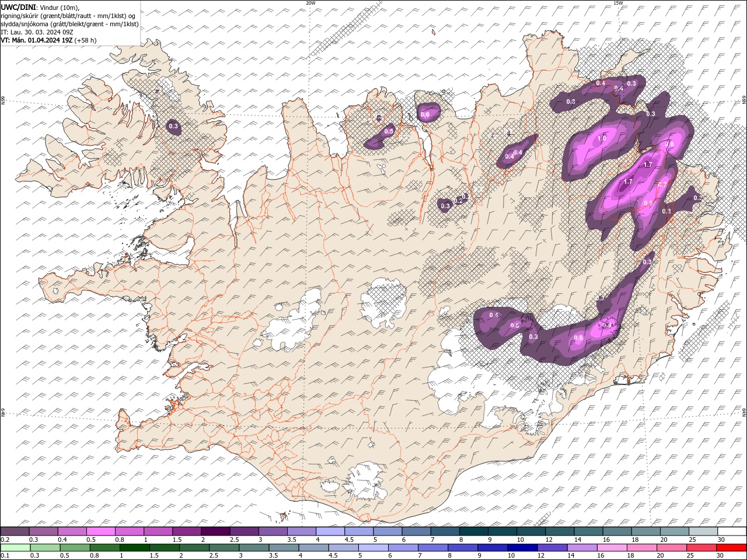Pick the darkest green rain swatch at 1
The image size is (747, 560).
click(135, 548)
